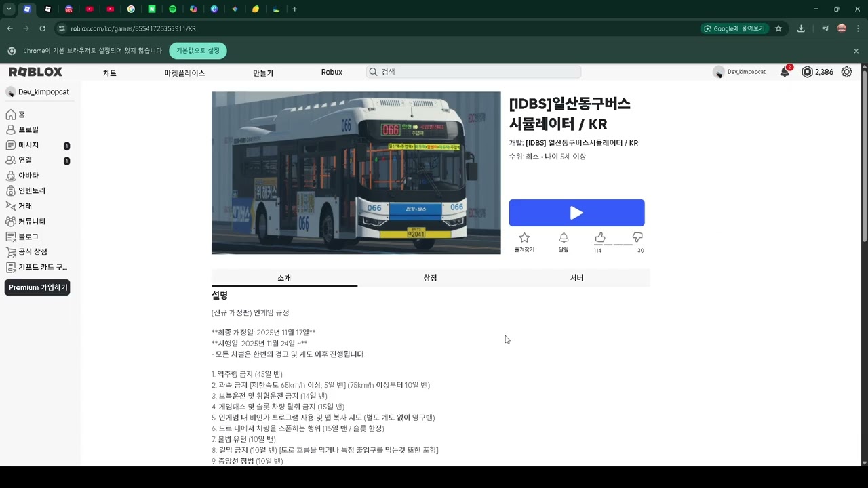The image size is (868, 488).
Task: Click the Roblox logo
Action: tap(35, 72)
